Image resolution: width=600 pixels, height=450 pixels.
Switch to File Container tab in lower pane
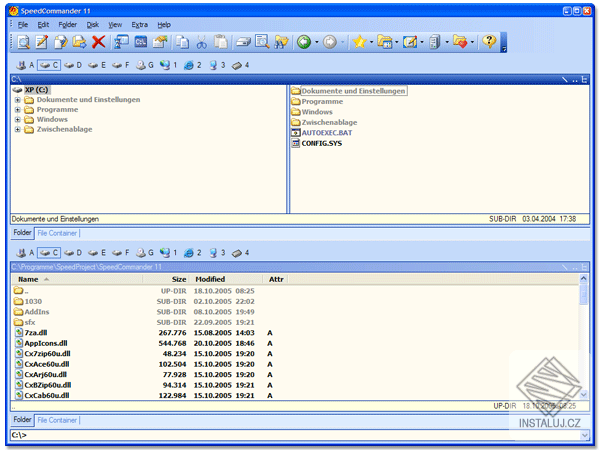click(x=57, y=420)
